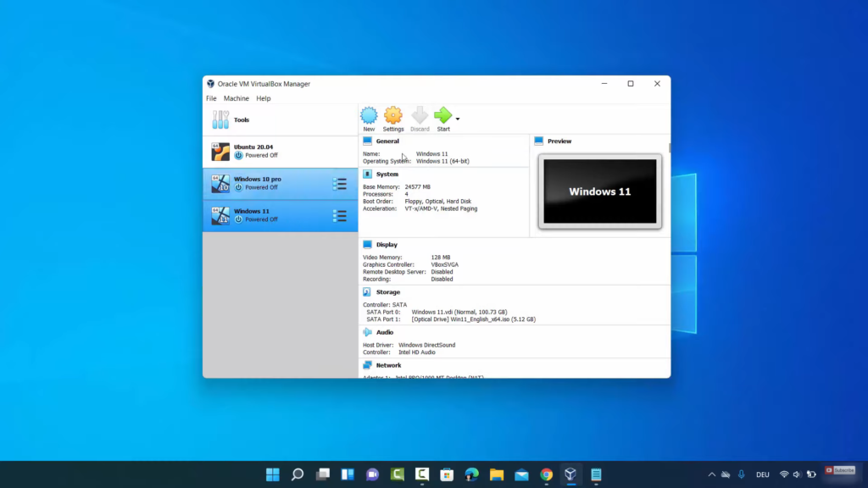The image size is (868, 488).
Task: Open Settings with the gear icon
Action: pyautogui.click(x=393, y=116)
